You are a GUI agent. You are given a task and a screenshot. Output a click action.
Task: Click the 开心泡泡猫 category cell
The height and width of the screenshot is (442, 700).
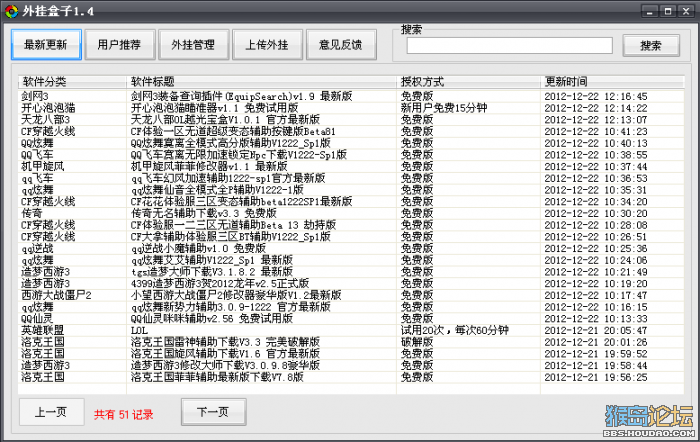[x=48, y=108]
